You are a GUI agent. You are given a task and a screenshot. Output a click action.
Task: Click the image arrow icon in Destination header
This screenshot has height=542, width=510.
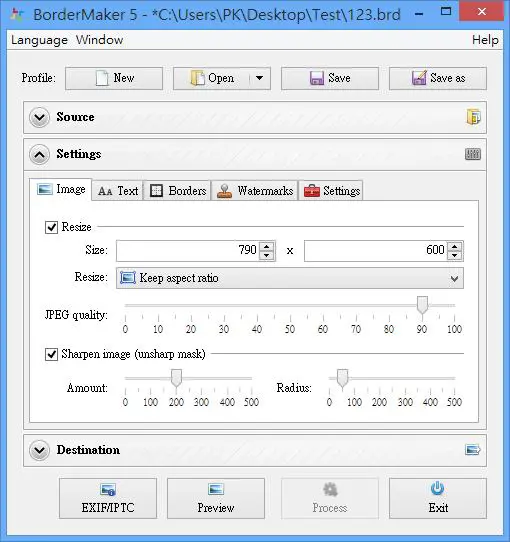pos(473,450)
